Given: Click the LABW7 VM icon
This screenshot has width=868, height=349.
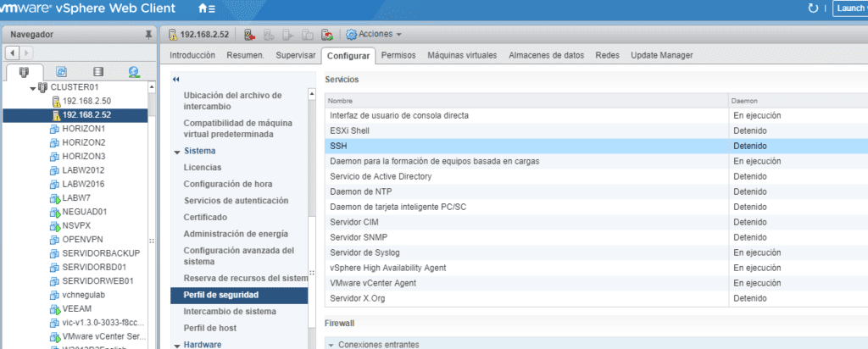Looking at the screenshot, I should pos(55,198).
